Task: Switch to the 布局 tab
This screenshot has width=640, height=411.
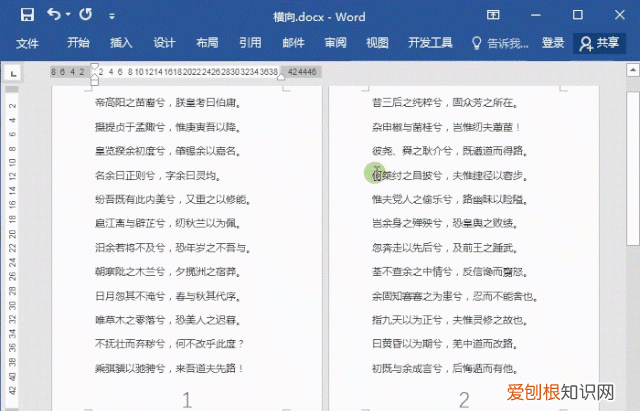Action: click(x=207, y=43)
